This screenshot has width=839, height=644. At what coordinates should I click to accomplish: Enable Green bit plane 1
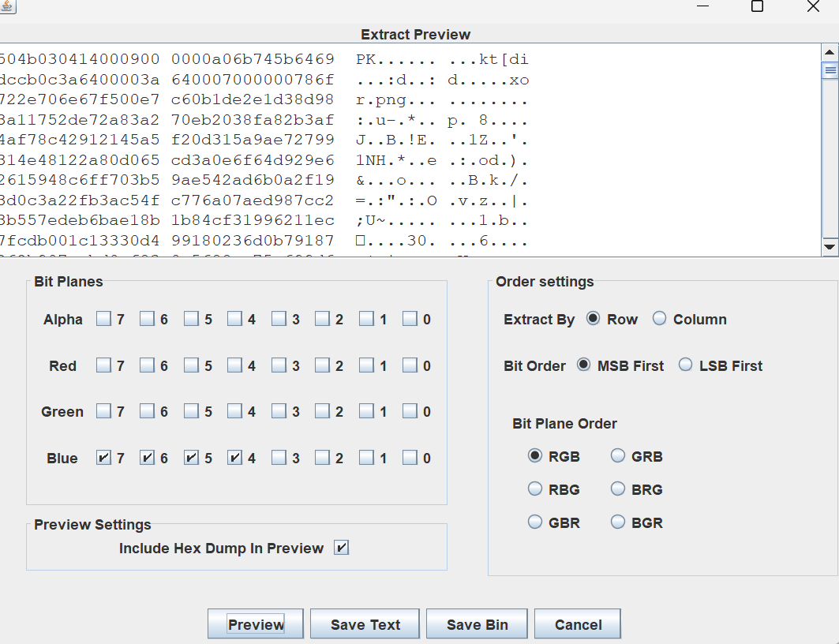point(366,411)
